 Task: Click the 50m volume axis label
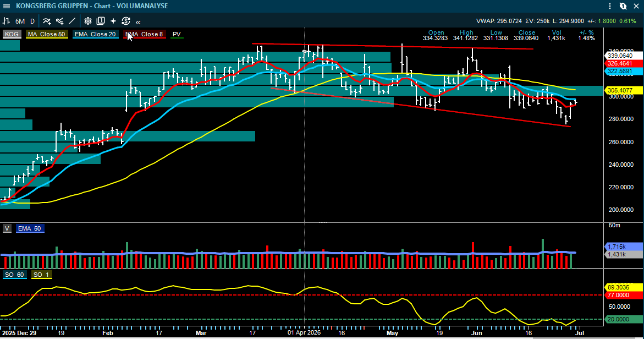click(614, 225)
